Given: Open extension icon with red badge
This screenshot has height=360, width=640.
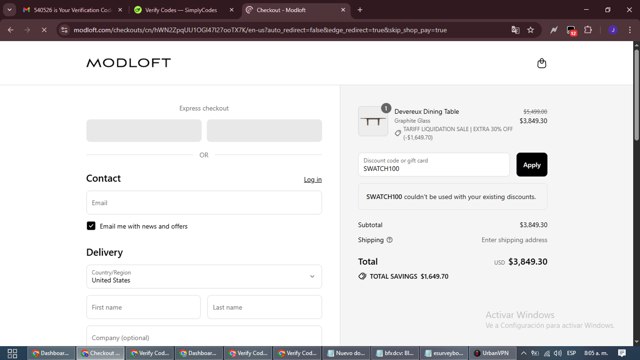Looking at the screenshot, I should [x=571, y=30].
